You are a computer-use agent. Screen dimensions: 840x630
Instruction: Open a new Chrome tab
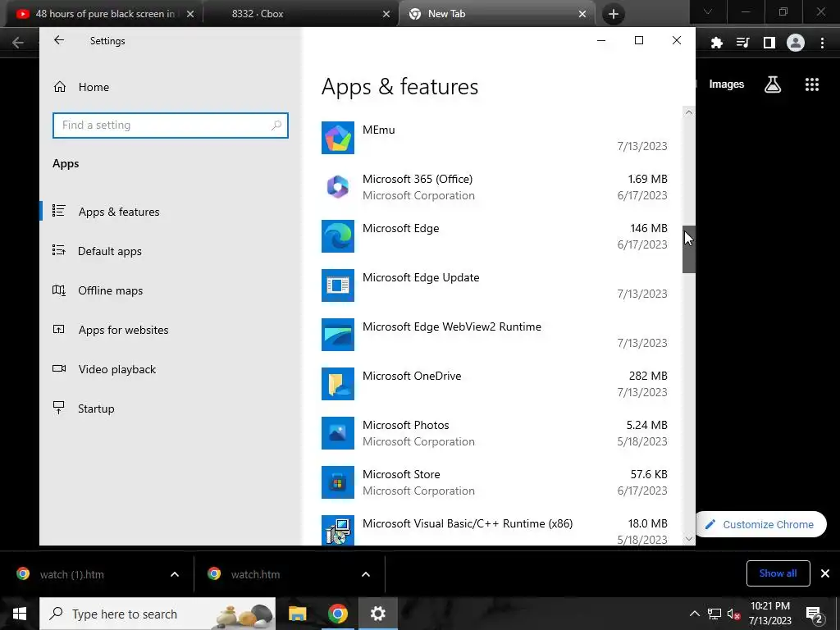[x=614, y=14]
